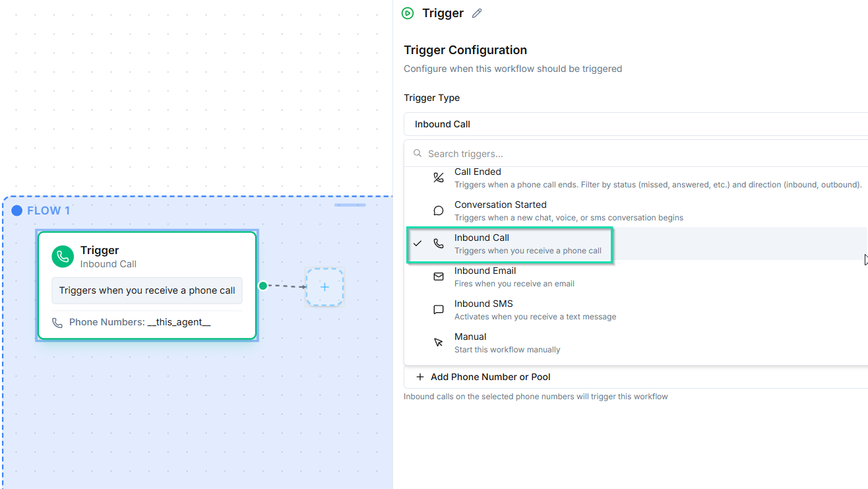Click the checkmark next to Inbound Call
Image resolution: width=868 pixels, height=489 pixels.
[418, 244]
